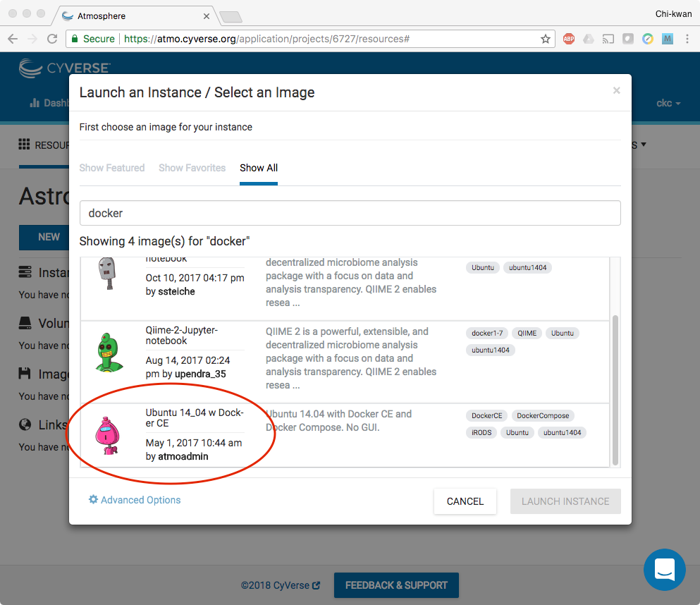Screen dimensions: 700x605
Task: Open the Advanced Options link
Action: (x=135, y=500)
